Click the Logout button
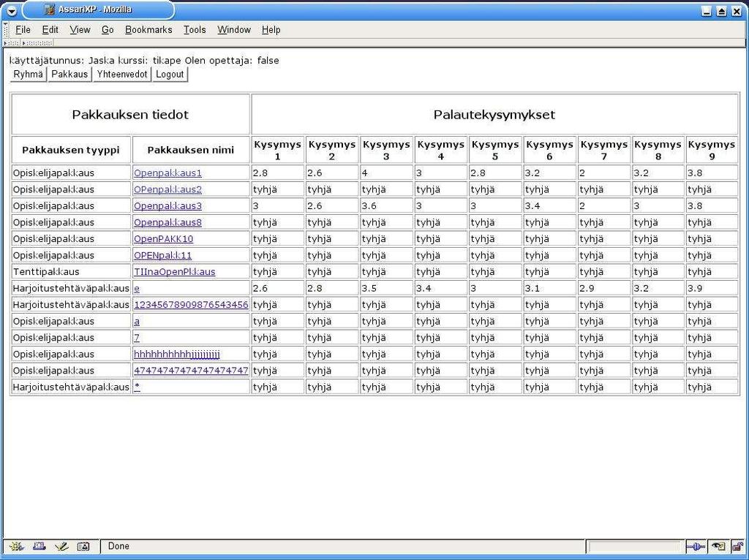Image resolution: width=749 pixels, height=560 pixels. (170, 74)
